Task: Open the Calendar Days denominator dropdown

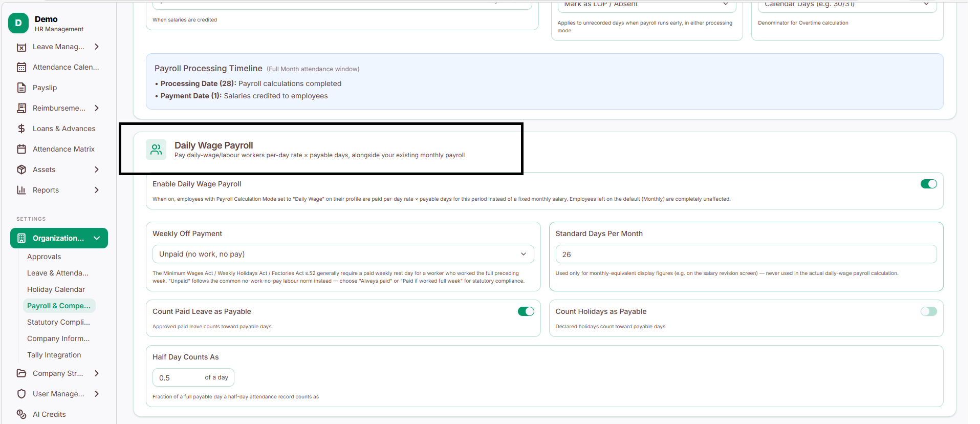Action: click(x=847, y=5)
